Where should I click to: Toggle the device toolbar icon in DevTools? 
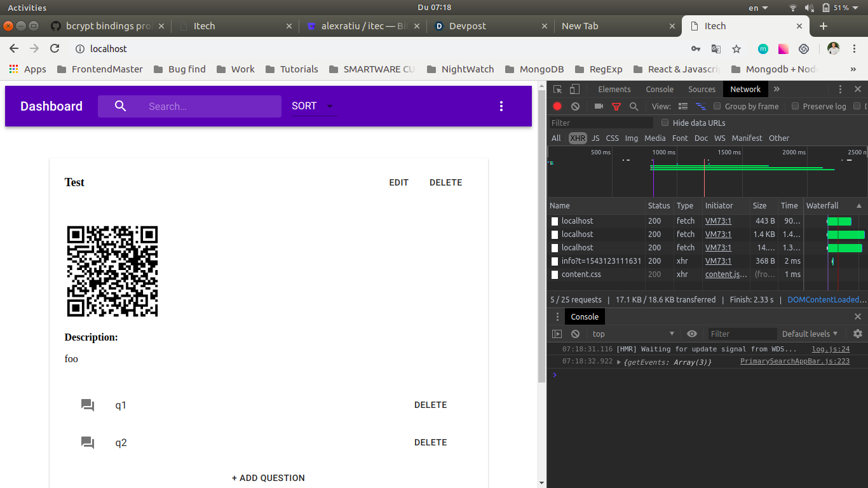[574, 90]
